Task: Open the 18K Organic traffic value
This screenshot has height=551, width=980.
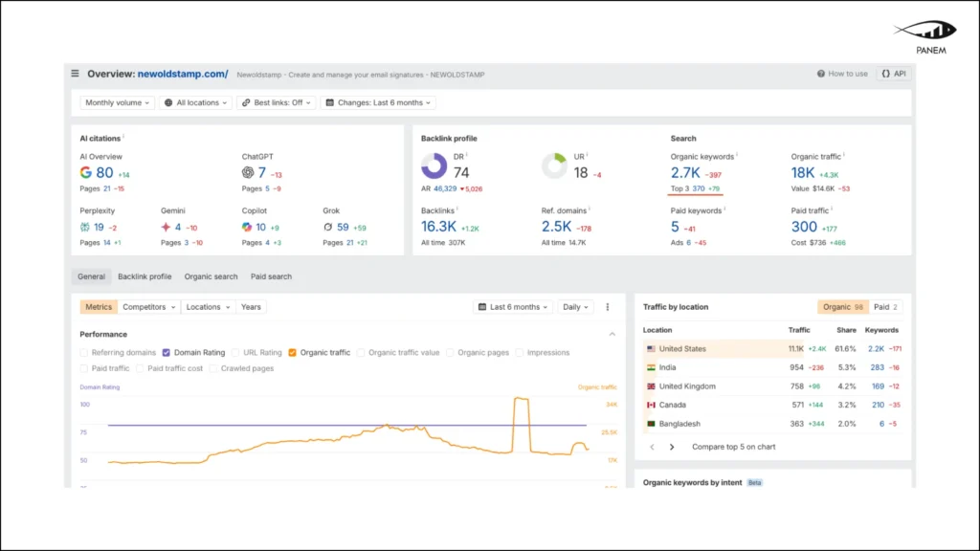Action: tap(803, 173)
